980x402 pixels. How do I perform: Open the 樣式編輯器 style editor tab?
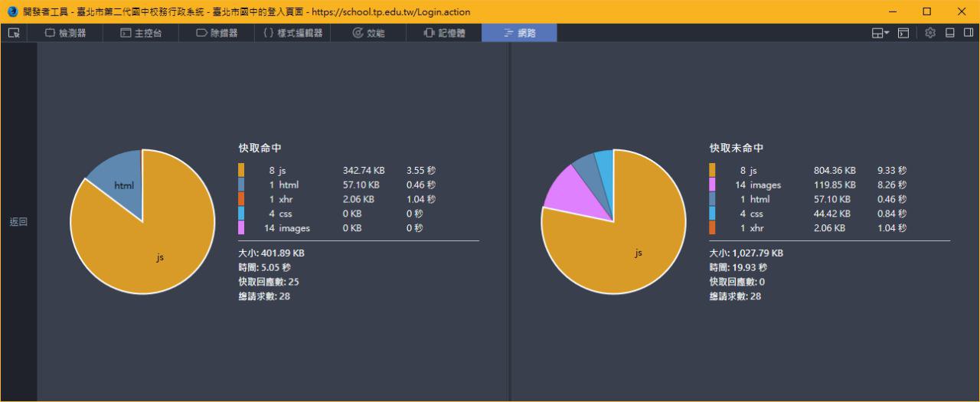click(x=292, y=33)
